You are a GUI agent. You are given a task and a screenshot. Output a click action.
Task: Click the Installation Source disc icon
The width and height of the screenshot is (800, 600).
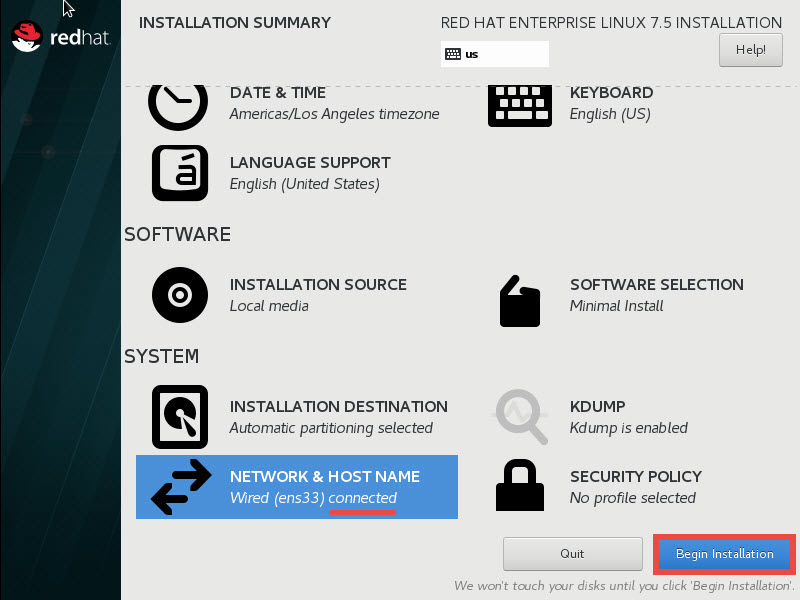(x=180, y=295)
